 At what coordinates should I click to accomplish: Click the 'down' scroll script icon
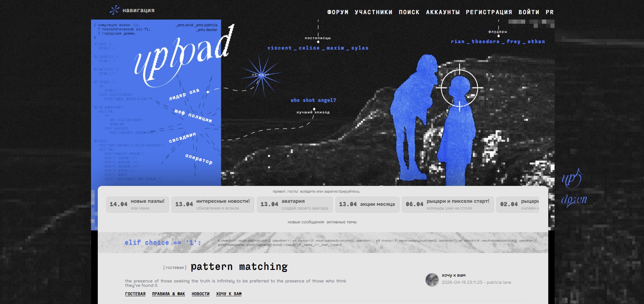click(574, 200)
